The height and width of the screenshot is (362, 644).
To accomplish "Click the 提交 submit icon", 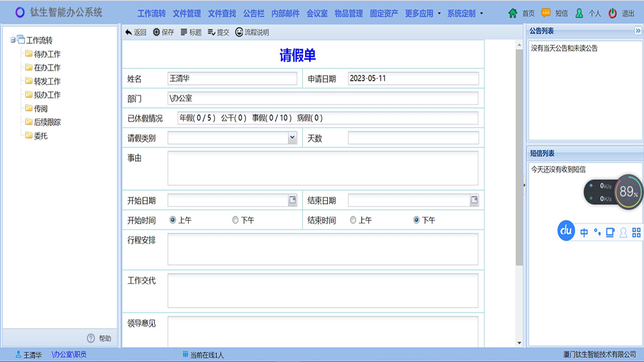I will click(211, 32).
